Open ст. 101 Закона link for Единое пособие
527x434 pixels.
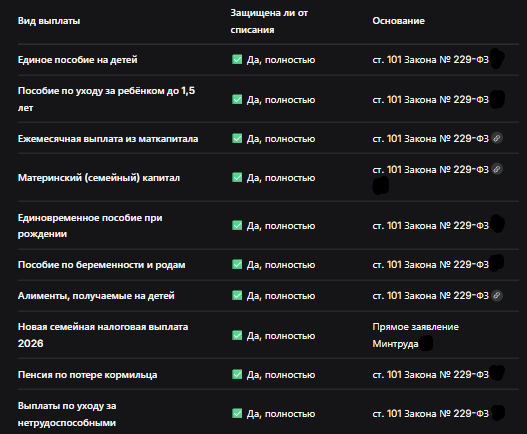[431, 60]
